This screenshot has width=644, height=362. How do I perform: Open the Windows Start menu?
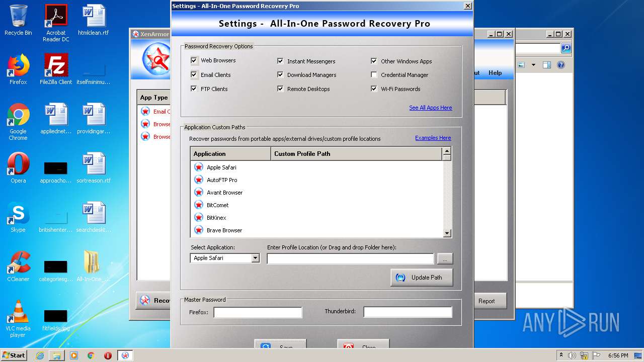tap(14, 355)
